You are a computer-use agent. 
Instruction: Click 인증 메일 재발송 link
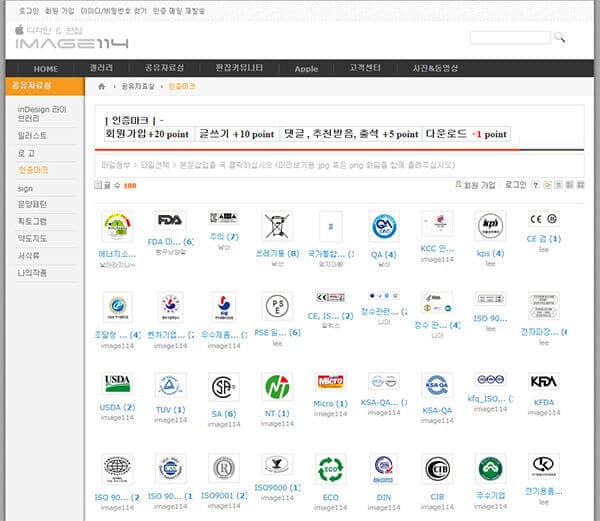coord(179,11)
